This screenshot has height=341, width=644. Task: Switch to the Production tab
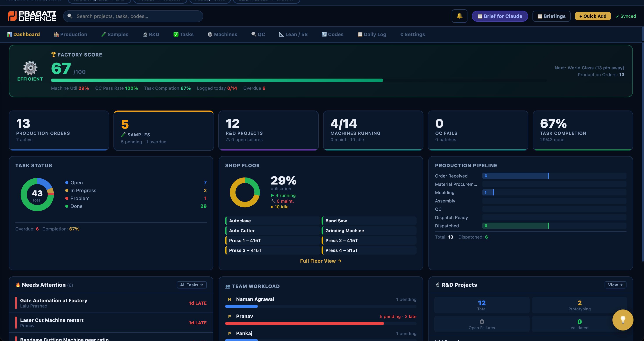click(71, 34)
